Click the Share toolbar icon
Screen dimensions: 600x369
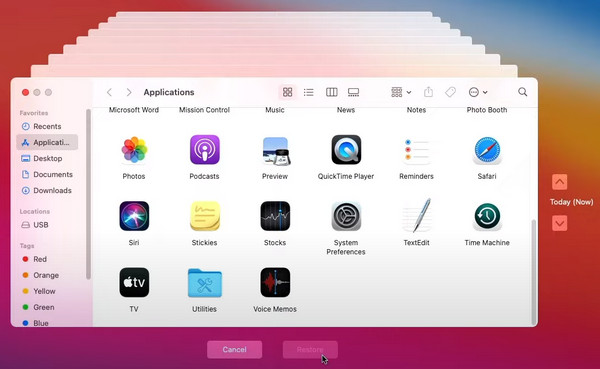pos(429,92)
